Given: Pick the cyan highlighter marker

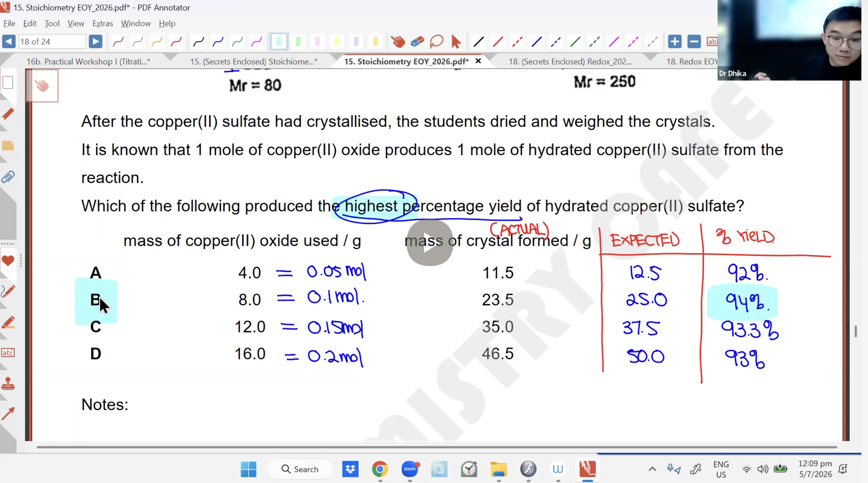Looking at the screenshot, I should (279, 41).
